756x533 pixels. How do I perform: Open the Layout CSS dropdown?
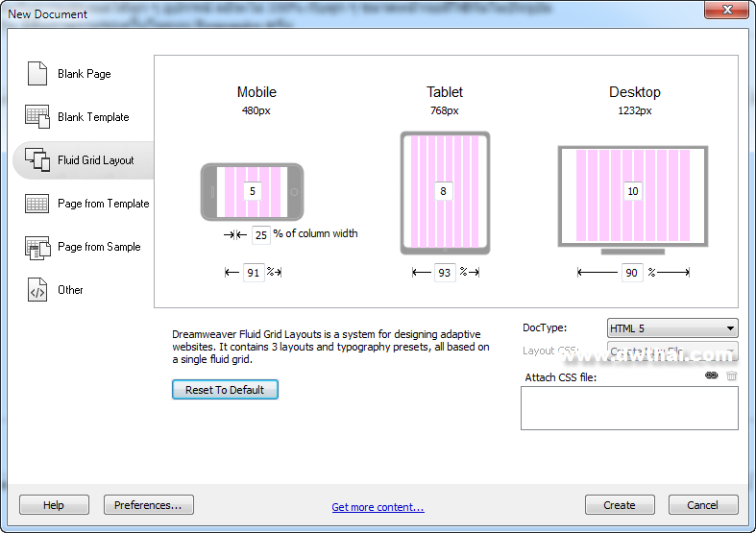[672, 351]
